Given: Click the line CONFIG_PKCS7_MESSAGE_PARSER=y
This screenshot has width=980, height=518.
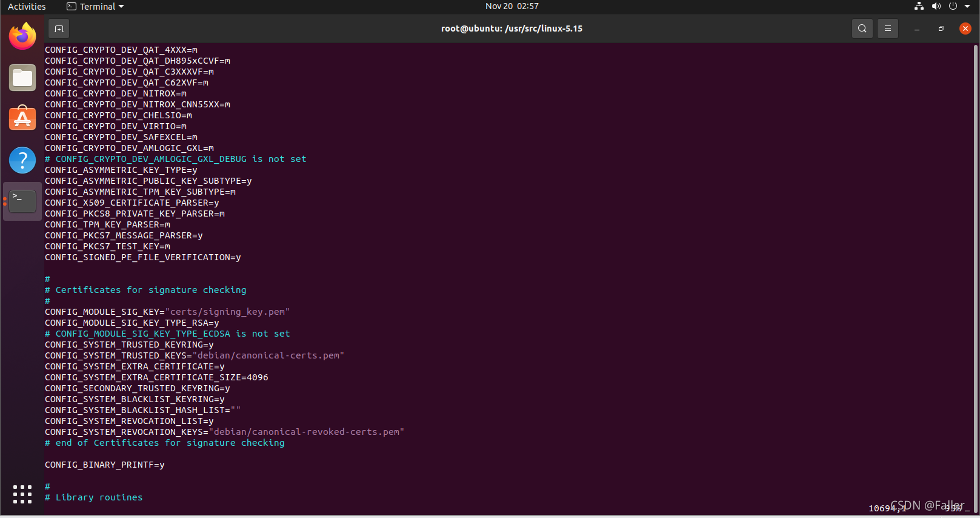Looking at the screenshot, I should coord(124,235).
